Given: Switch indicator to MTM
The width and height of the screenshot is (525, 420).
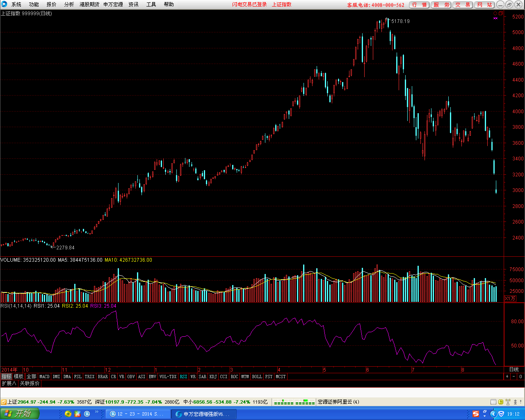Looking at the screenshot, I should coord(245,377).
